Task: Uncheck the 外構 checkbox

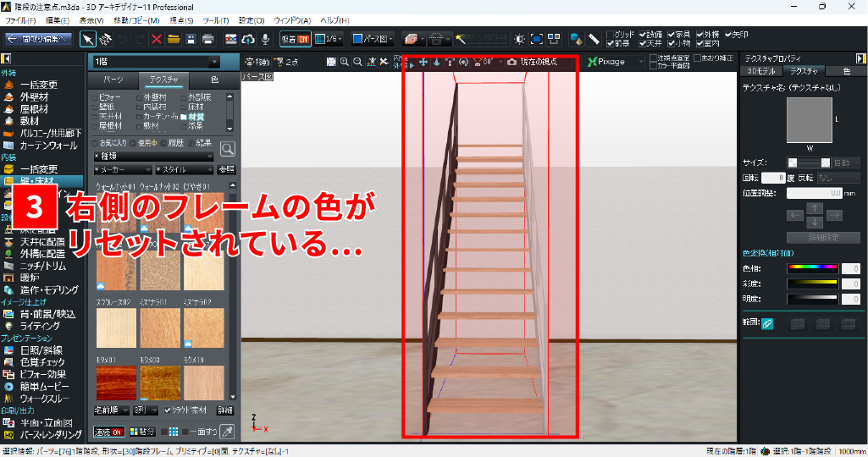Action: [x=699, y=35]
